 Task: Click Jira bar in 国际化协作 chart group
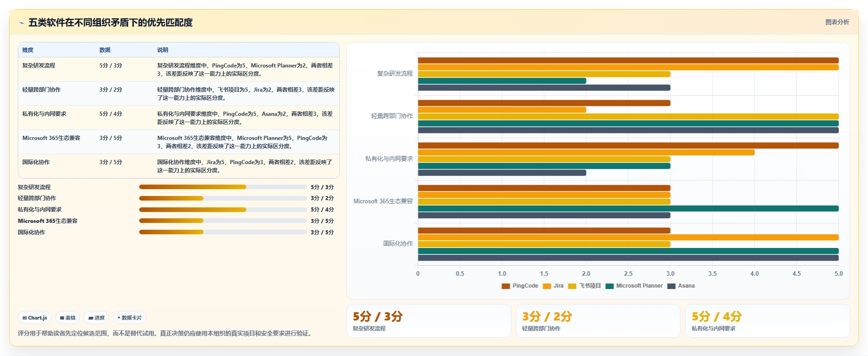pos(628,237)
